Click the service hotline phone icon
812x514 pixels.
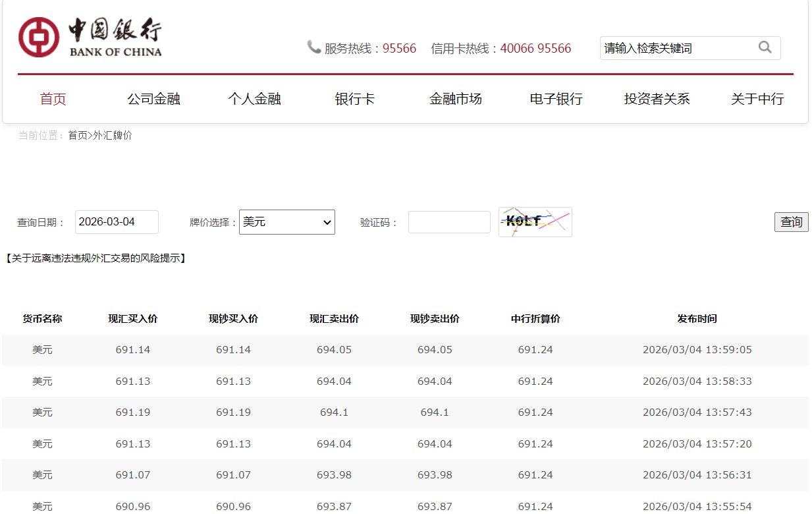point(313,47)
